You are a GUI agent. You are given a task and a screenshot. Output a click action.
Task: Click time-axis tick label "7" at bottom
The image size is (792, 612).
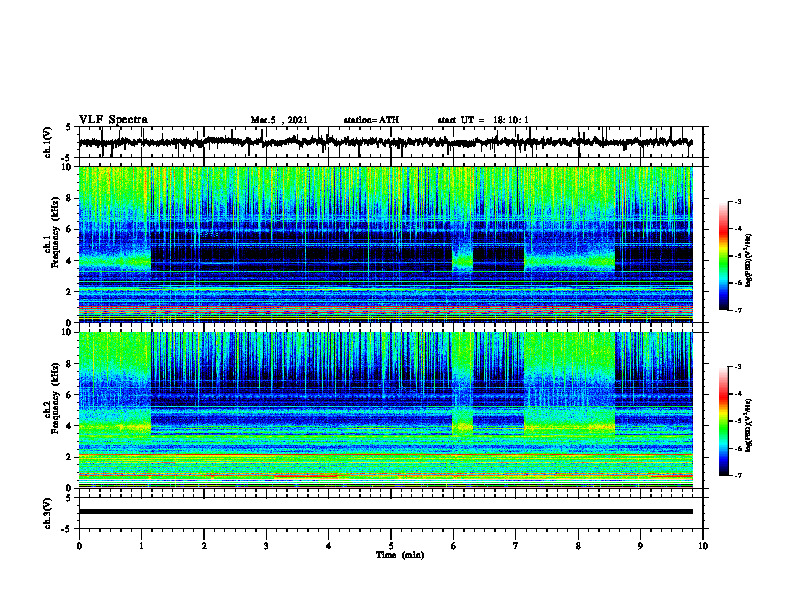tap(516, 546)
